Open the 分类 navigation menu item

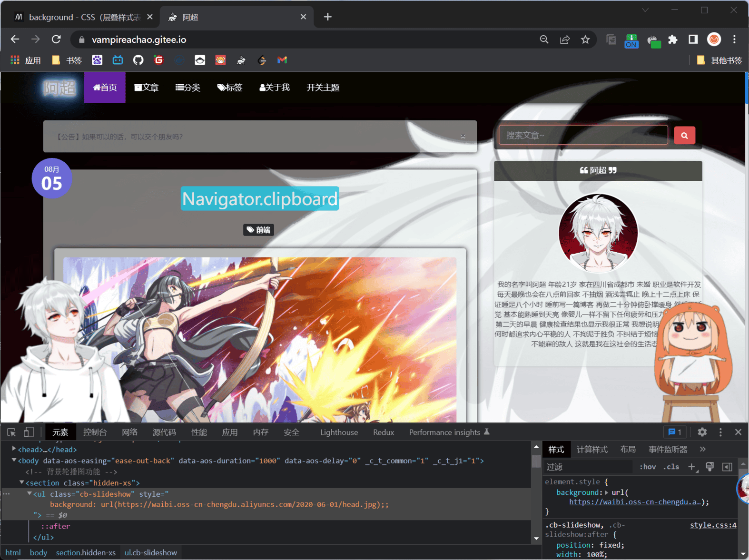pyautogui.click(x=188, y=88)
